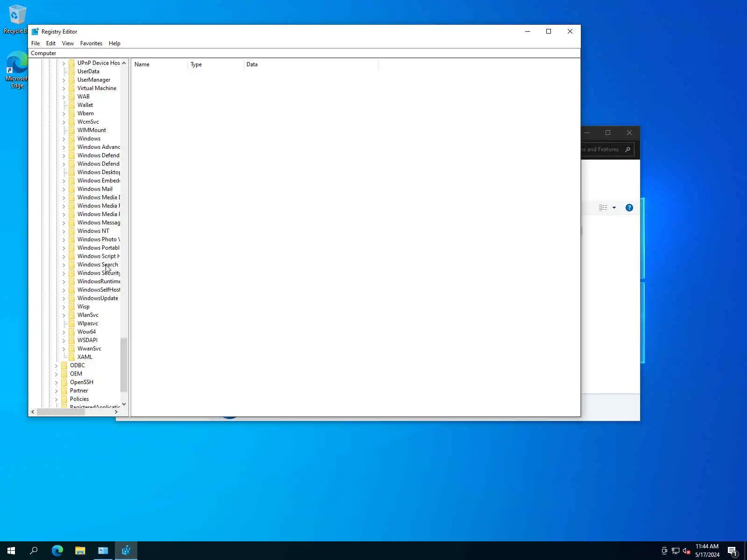Image resolution: width=747 pixels, height=560 pixels.
Task: Expand the ODBC key
Action: point(56,365)
